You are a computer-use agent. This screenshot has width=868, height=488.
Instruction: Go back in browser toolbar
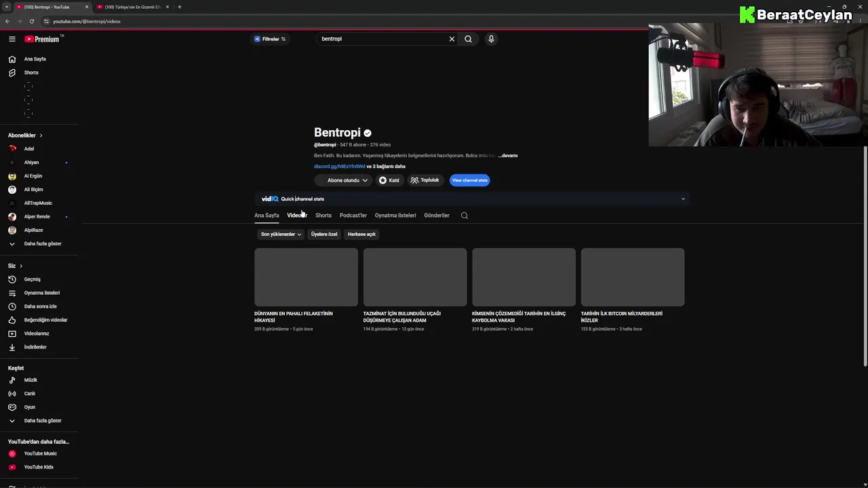click(x=7, y=21)
